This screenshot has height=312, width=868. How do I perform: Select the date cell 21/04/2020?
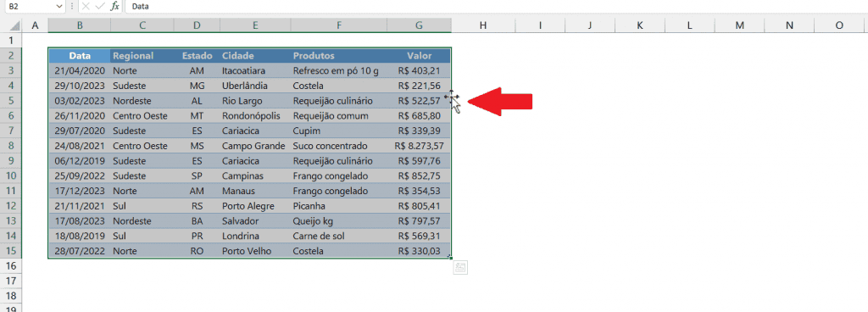[x=79, y=70]
